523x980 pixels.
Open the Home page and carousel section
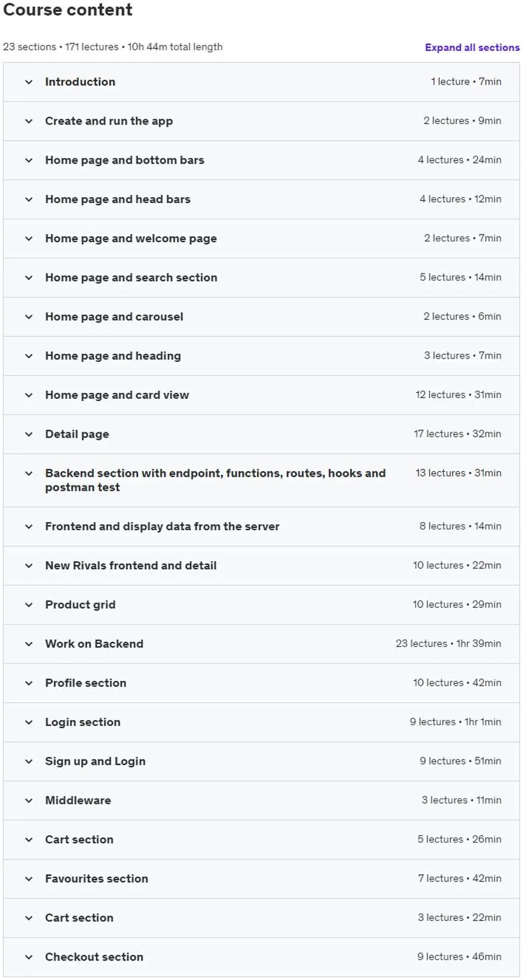261,316
